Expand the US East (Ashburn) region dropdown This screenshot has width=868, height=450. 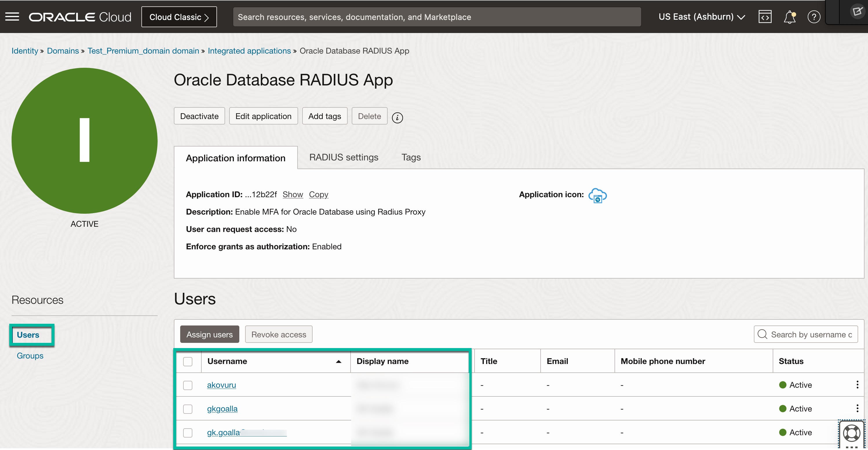coord(701,17)
